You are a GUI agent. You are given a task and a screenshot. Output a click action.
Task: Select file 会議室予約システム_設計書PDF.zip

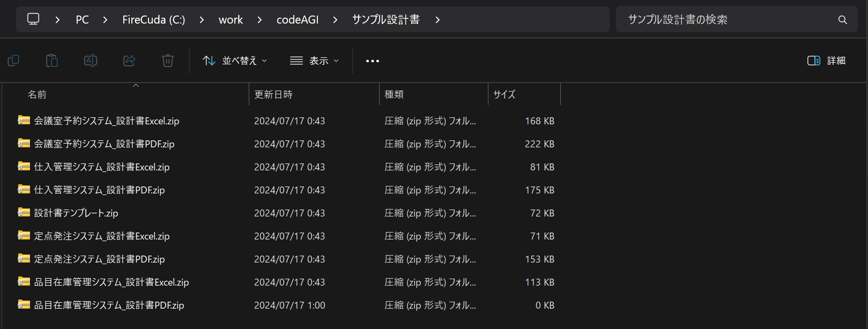click(x=104, y=144)
